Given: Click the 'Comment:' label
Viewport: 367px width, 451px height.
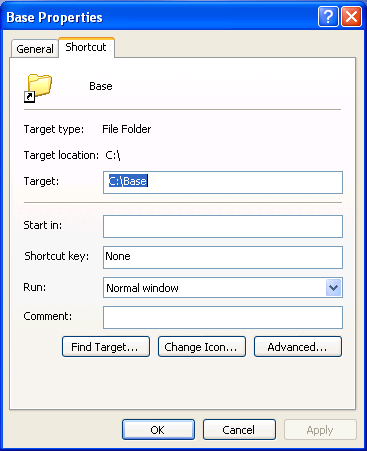Looking at the screenshot, I should (48, 316).
